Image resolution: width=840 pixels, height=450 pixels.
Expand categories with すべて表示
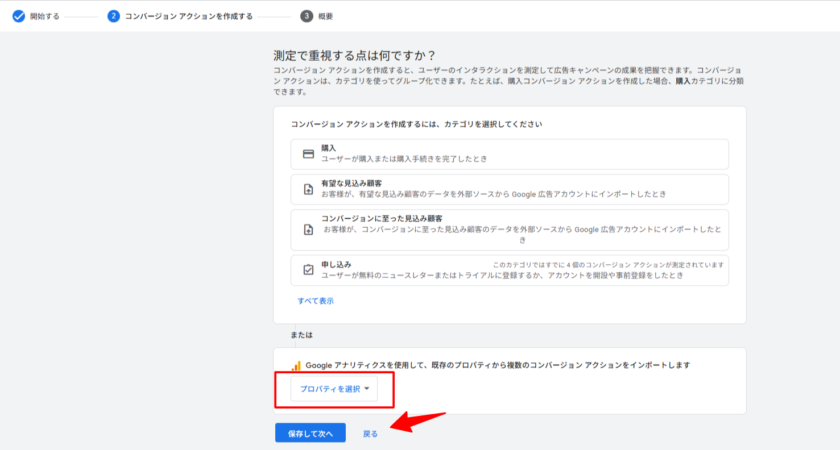click(x=315, y=301)
